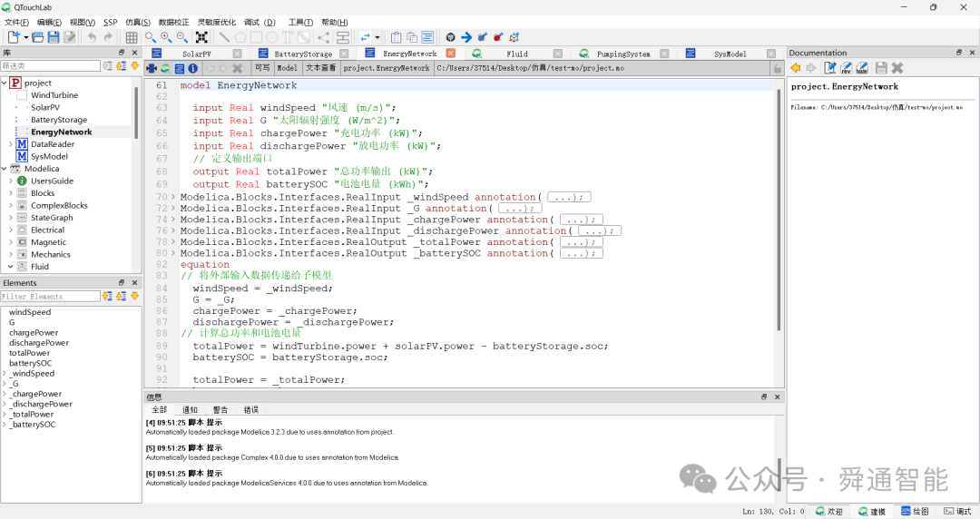Open 编辑(E) menu
Viewport: 980px width, 519px height.
click(49, 23)
